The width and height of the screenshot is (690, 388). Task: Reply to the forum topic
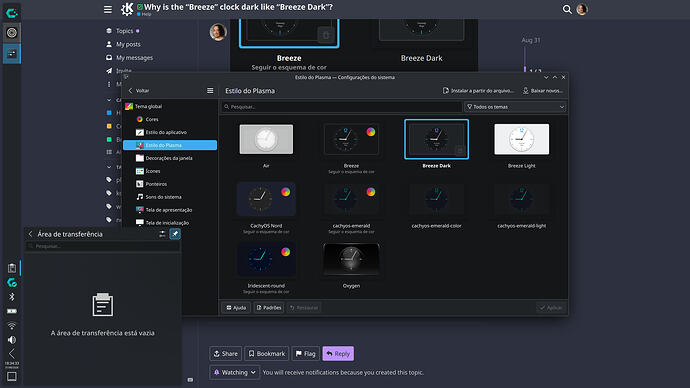(338, 354)
